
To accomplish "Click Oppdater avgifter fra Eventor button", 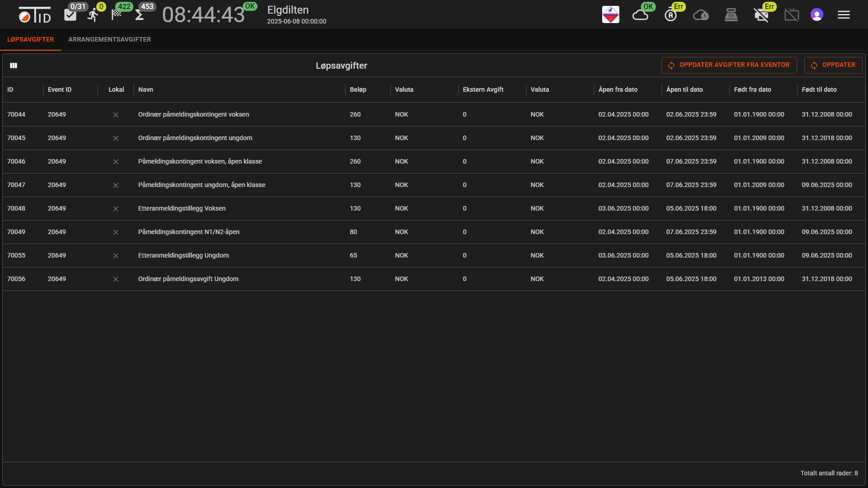I will coord(729,65).
